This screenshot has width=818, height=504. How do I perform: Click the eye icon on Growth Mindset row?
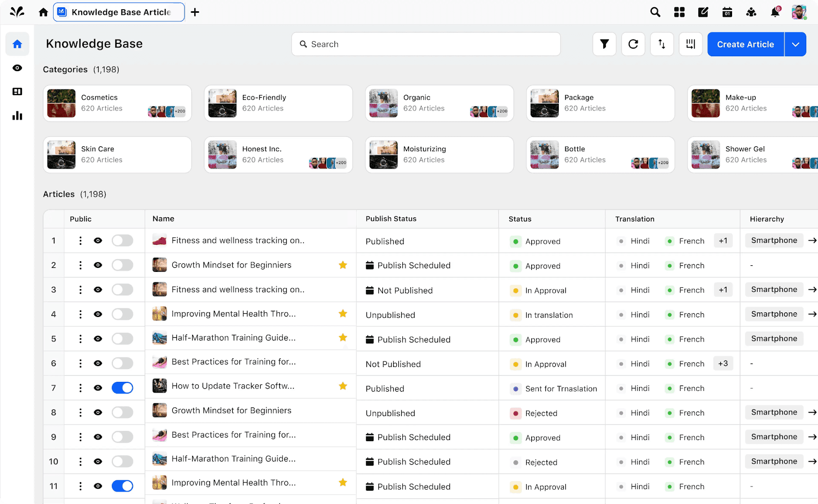[98, 265]
